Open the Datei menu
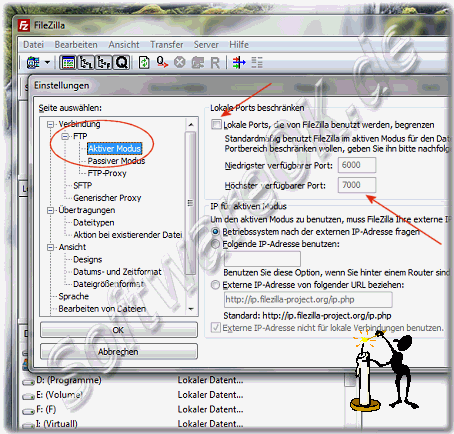Viewport: 454px width, 434px height. [x=33, y=45]
